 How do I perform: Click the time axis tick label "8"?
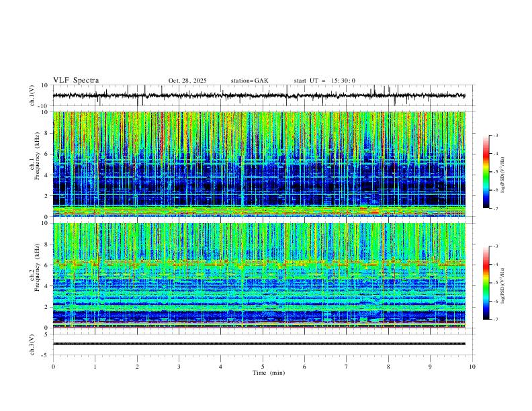coord(388,367)
